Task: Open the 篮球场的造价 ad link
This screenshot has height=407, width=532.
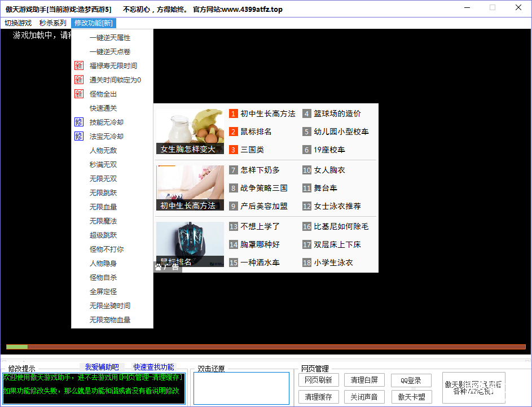Action: [337, 113]
